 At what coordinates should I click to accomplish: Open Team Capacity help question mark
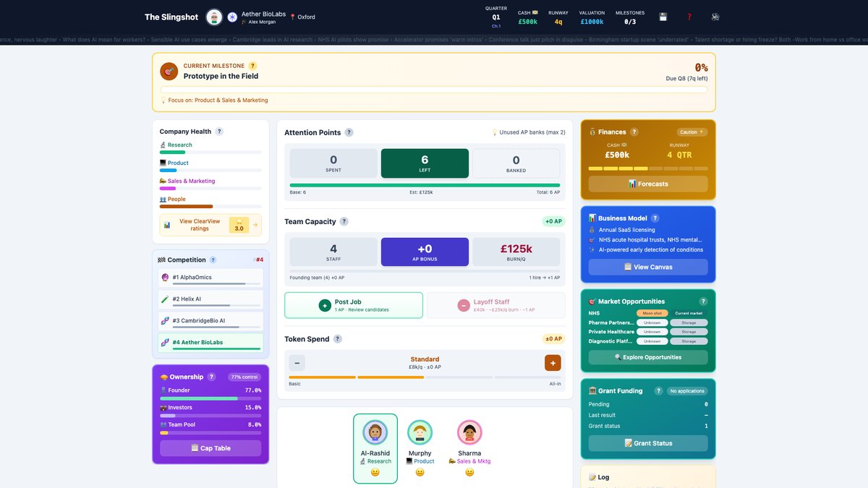(x=344, y=221)
